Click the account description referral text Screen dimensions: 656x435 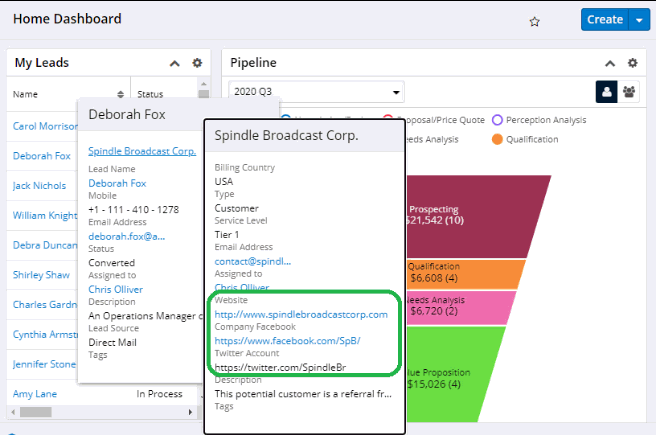(303, 394)
